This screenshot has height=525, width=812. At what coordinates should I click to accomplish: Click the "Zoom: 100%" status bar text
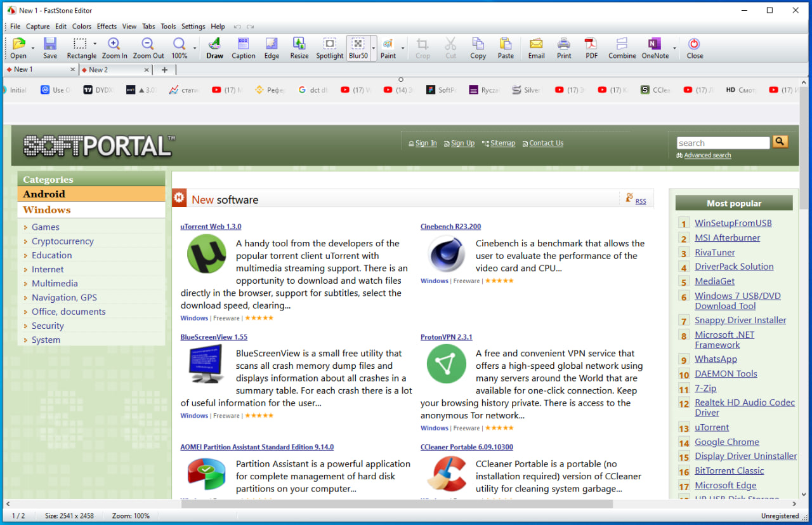pos(131,516)
